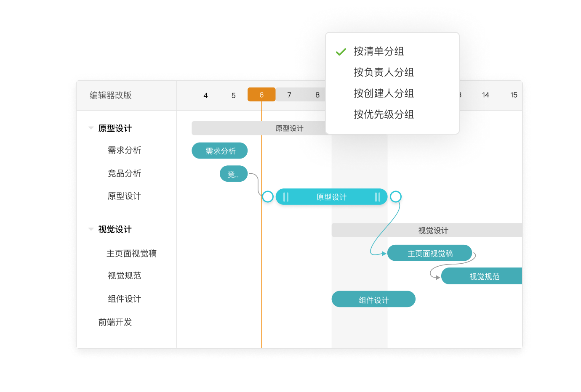Click arrowhead pointing to 主页面视觉稿 bar

click(x=384, y=254)
